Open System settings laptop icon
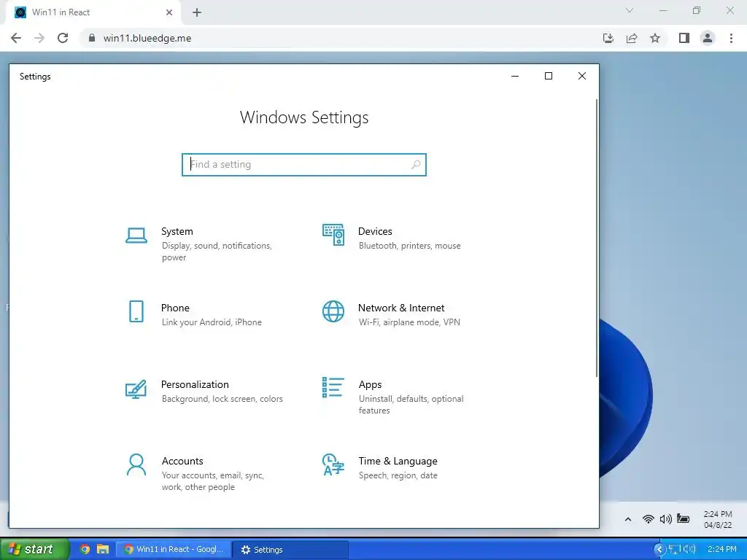 [136, 236]
